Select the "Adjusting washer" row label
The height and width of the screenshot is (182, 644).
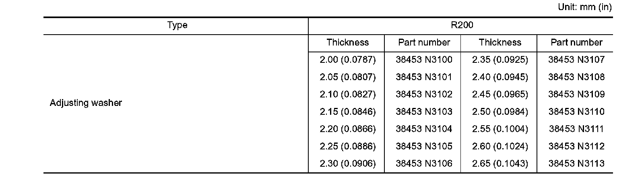pyautogui.click(x=86, y=103)
